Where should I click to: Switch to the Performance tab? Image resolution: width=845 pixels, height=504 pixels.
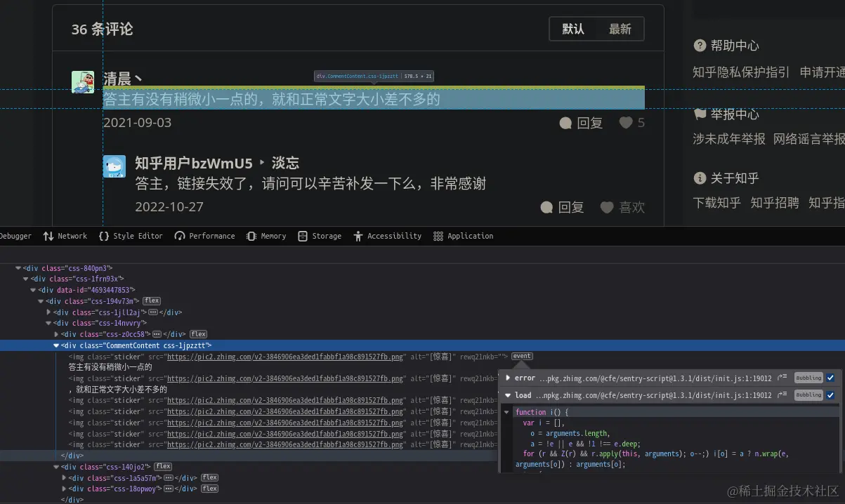204,236
